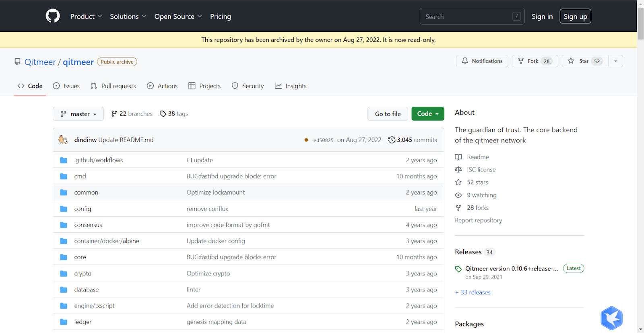Expand the Solutions menu
The image size is (644, 333).
[x=128, y=17]
